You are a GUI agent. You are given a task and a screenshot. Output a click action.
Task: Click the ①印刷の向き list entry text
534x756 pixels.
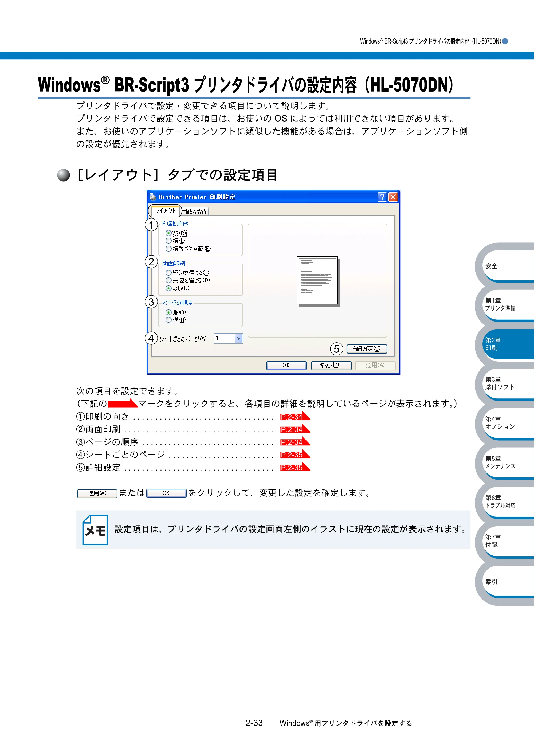coord(103,417)
